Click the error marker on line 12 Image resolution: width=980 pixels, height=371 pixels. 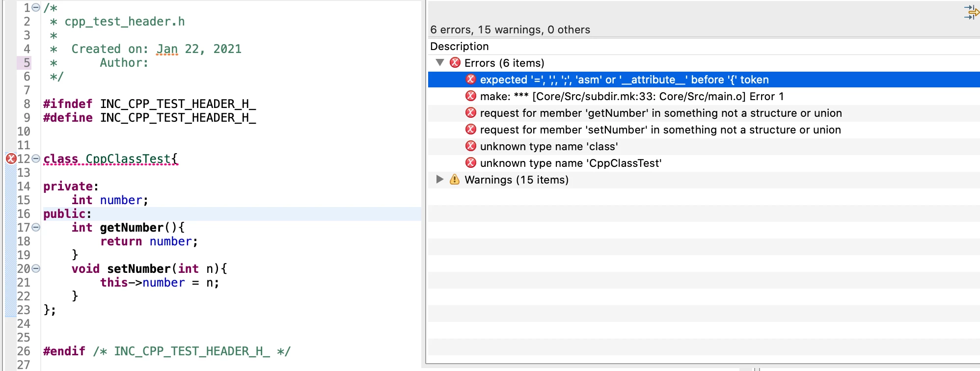(11, 159)
